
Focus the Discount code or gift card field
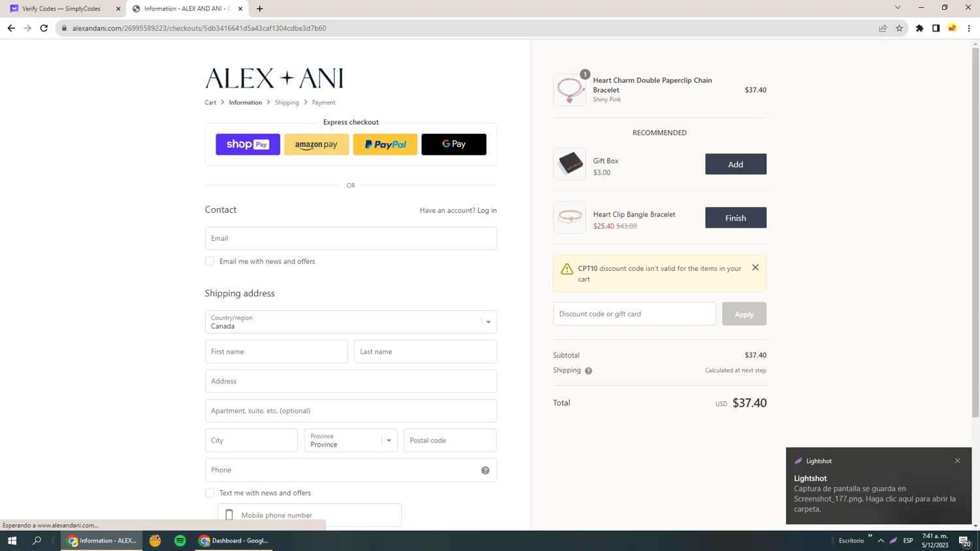634,314
